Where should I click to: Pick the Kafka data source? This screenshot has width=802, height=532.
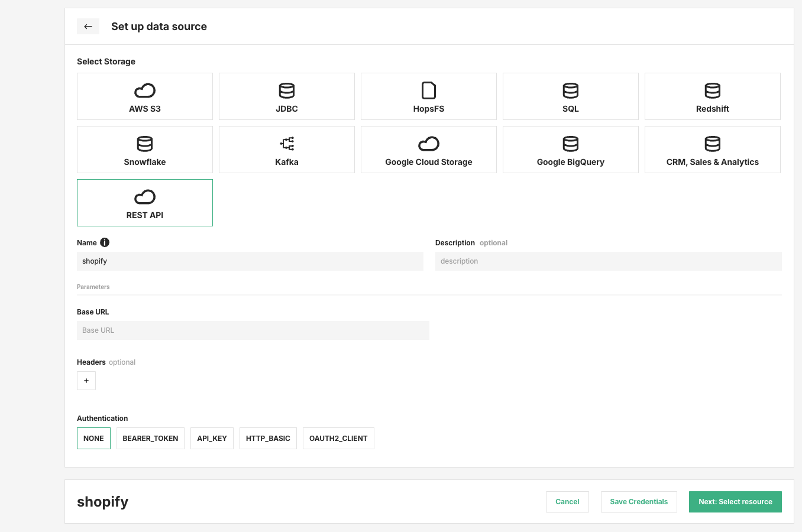click(x=286, y=149)
